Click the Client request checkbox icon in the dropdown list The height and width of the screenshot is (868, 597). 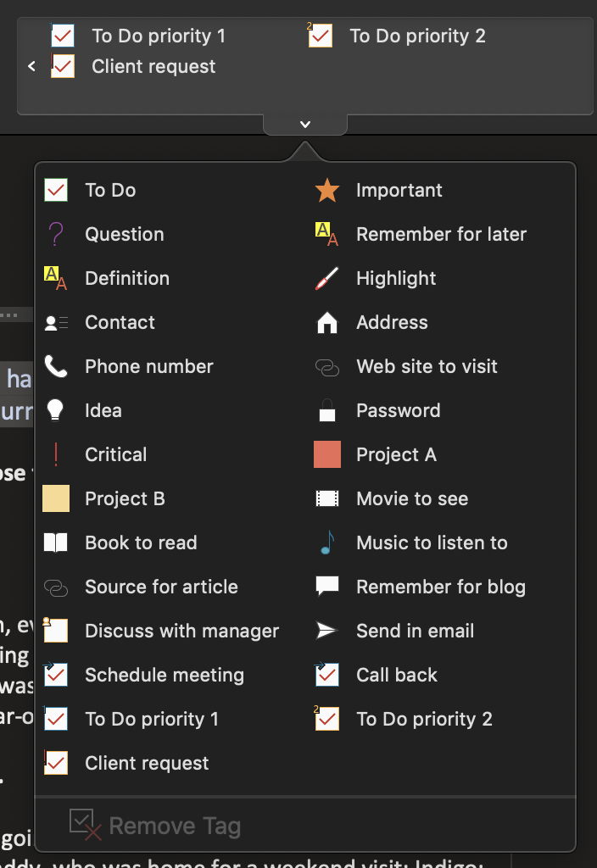pyautogui.click(x=56, y=763)
